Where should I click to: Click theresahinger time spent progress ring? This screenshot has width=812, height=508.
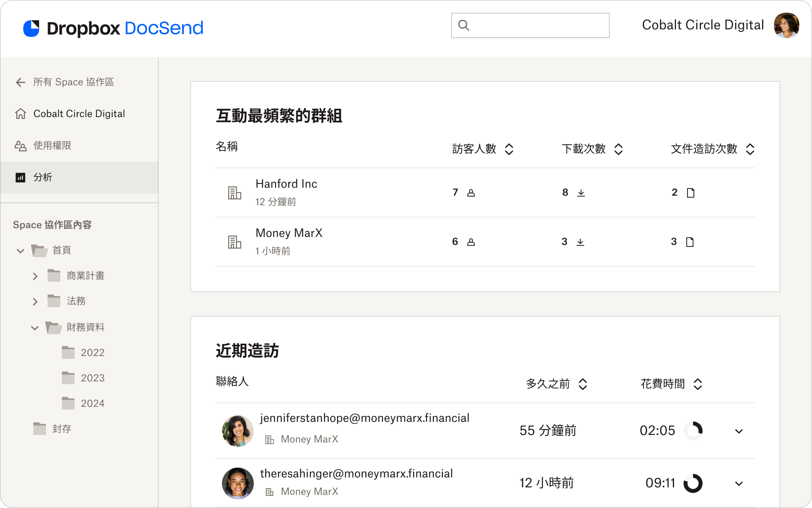[693, 483]
